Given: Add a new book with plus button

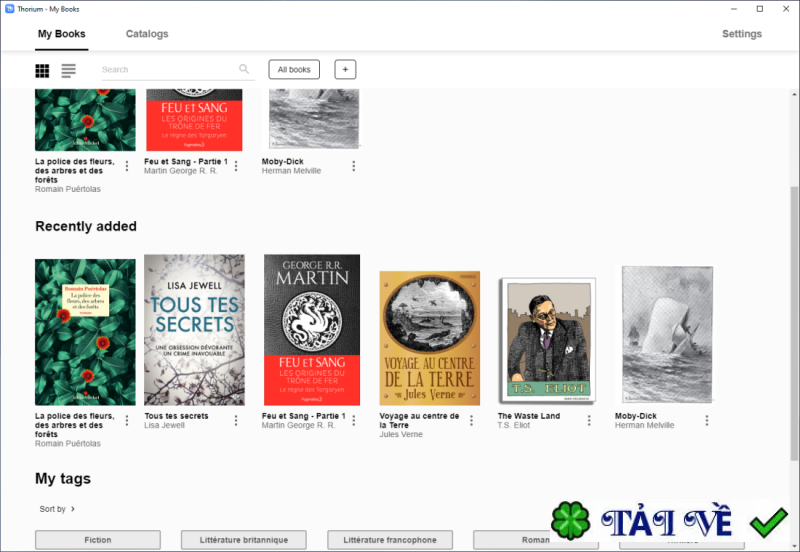Looking at the screenshot, I should click(345, 69).
